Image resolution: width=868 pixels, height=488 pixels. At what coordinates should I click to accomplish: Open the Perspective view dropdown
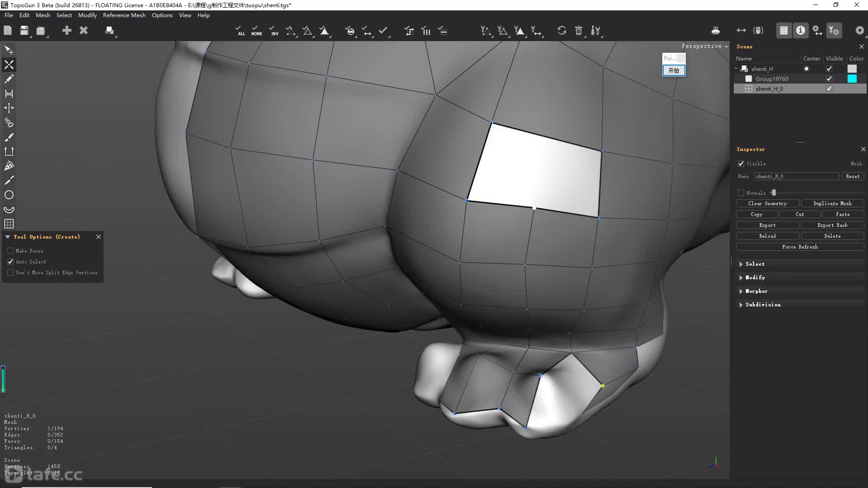tap(705, 46)
